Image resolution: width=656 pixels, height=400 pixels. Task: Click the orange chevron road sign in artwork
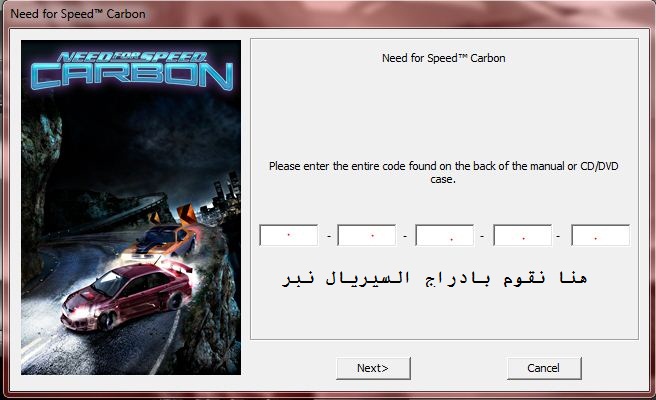pyautogui.click(x=186, y=213)
